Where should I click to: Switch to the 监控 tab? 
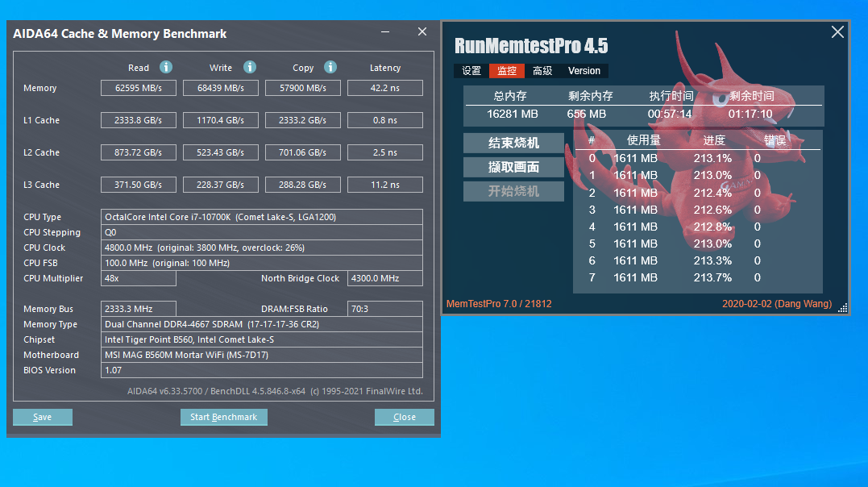tap(506, 71)
